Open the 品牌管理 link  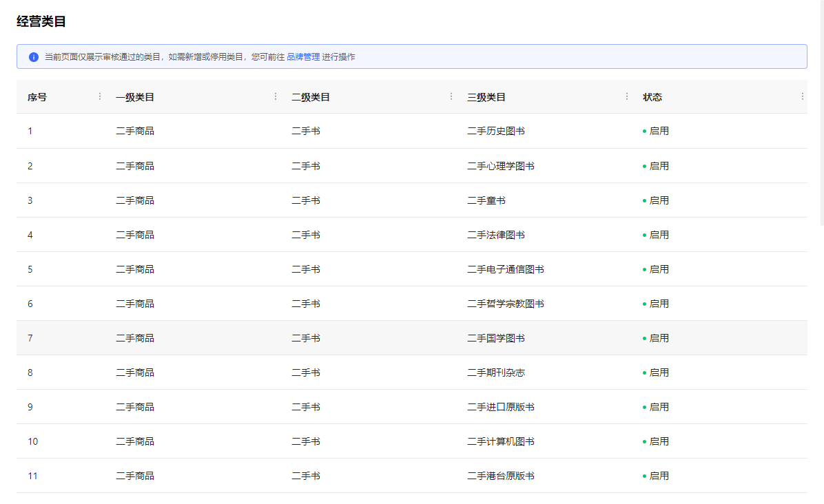pyautogui.click(x=303, y=57)
